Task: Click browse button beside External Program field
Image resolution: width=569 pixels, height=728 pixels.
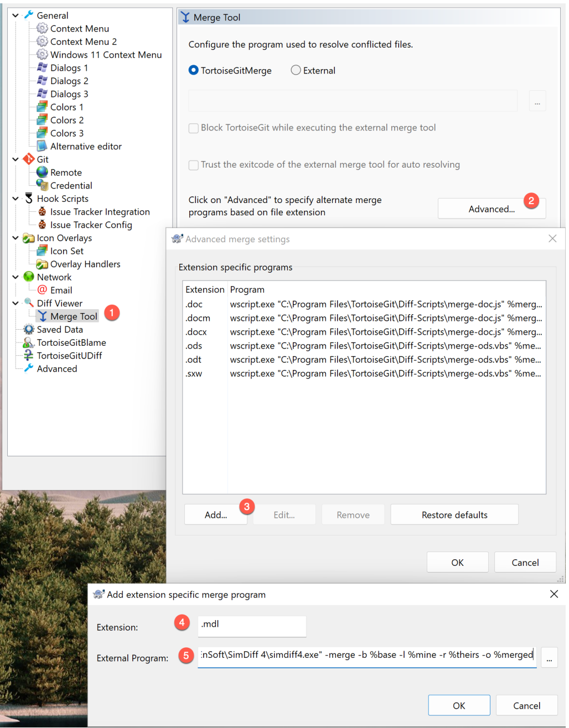Action: (x=549, y=658)
